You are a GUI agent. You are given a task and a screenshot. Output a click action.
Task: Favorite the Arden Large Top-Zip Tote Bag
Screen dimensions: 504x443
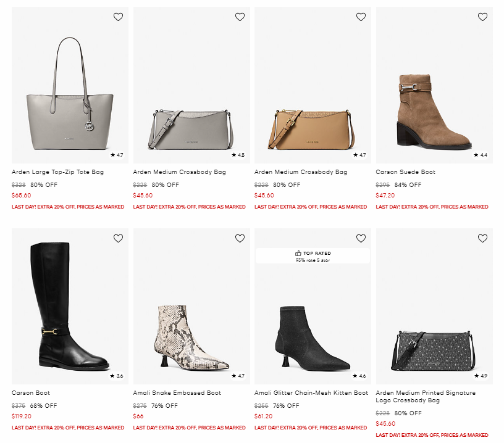point(118,17)
